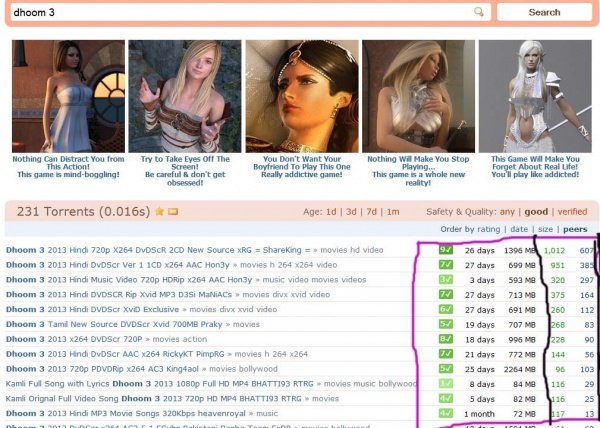Click ad text 'Nothing Can Distract You from This Action!'

pyautogui.click(x=68, y=163)
